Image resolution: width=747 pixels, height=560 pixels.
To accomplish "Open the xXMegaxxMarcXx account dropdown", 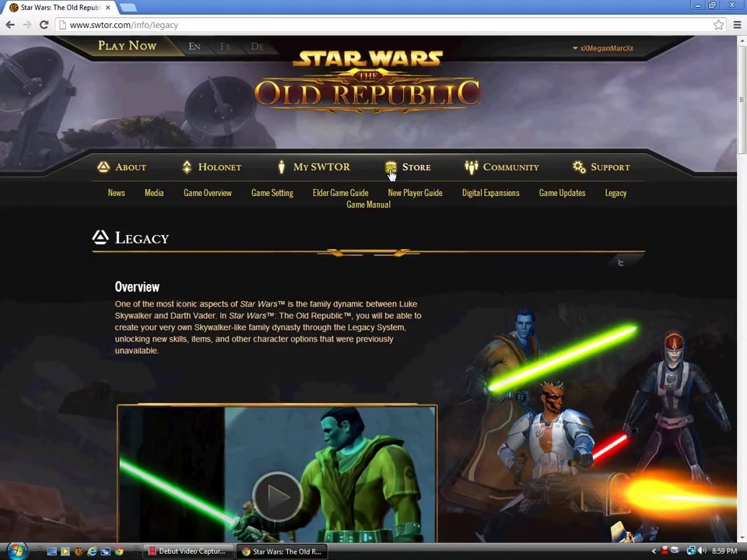I will point(602,48).
